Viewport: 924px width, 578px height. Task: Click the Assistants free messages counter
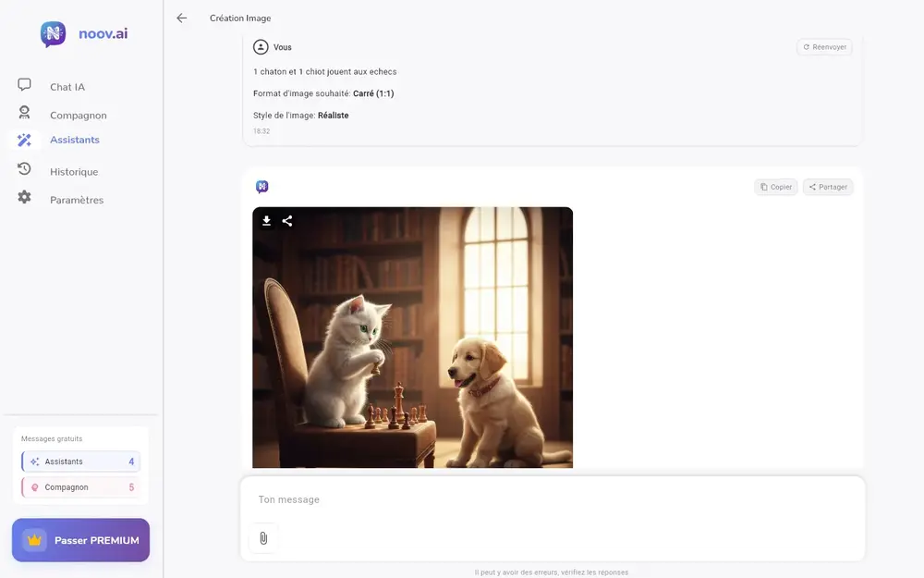click(x=80, y=461)
